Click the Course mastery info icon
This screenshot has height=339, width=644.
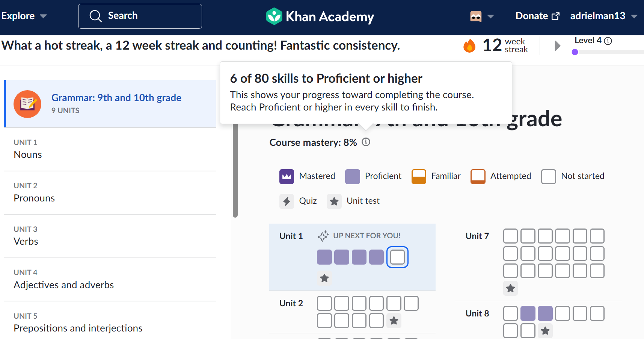(x=366, y=142)
